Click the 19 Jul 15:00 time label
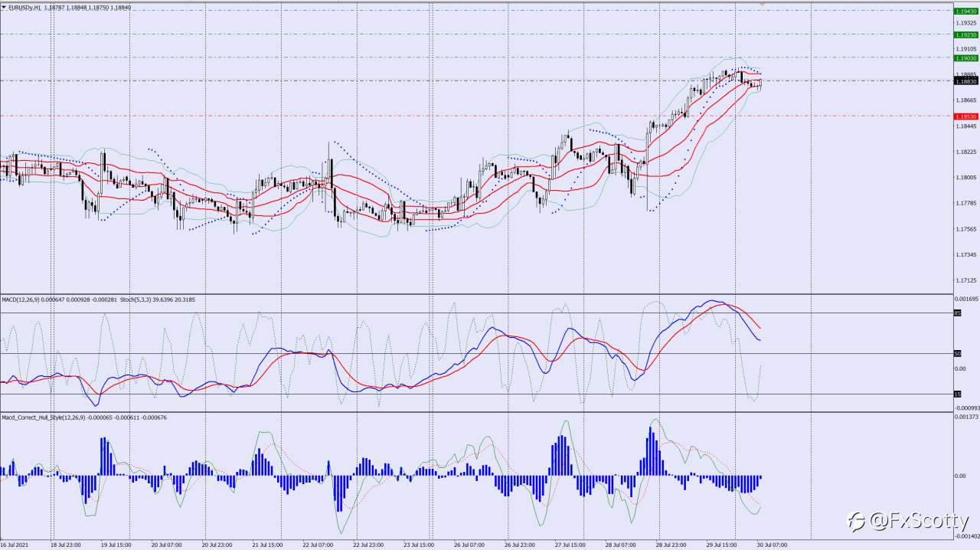 pos(116,545)
